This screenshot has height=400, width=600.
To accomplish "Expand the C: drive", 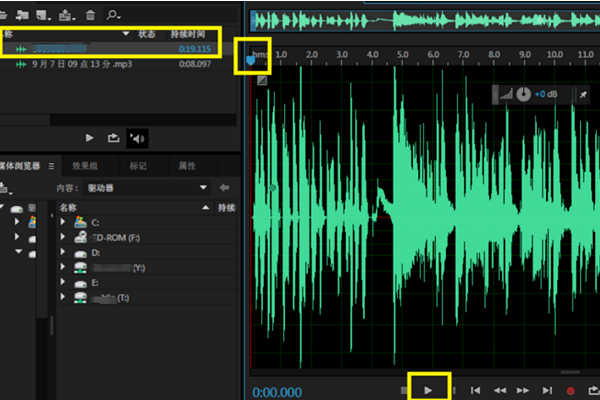I will pyautogui.click(x=63, y=222).
